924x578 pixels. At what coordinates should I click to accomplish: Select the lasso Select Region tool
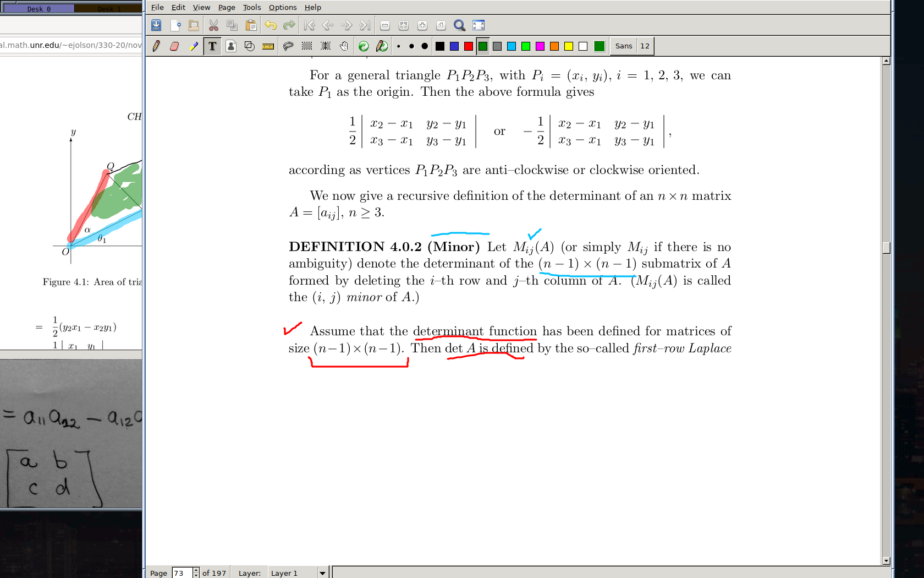tap(288, 46)
